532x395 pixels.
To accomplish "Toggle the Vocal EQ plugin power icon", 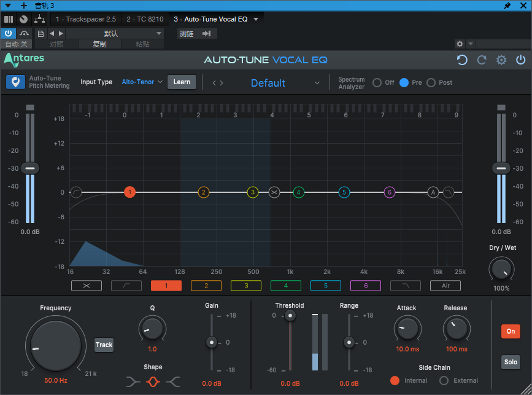I will (520, 60).
